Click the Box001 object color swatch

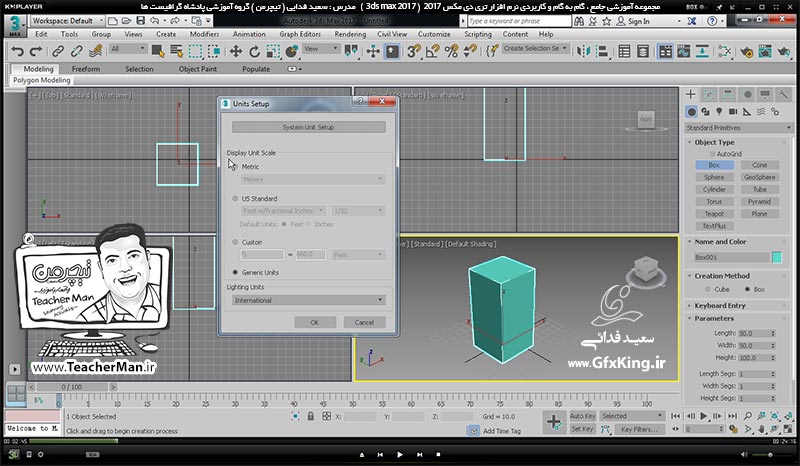coord(777,257)
